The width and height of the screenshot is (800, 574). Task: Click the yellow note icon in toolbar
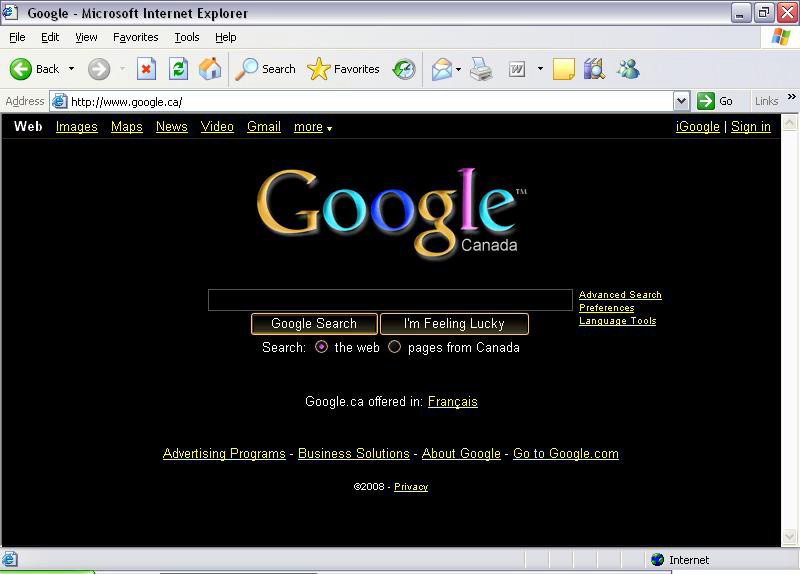[x=563, y=69]
